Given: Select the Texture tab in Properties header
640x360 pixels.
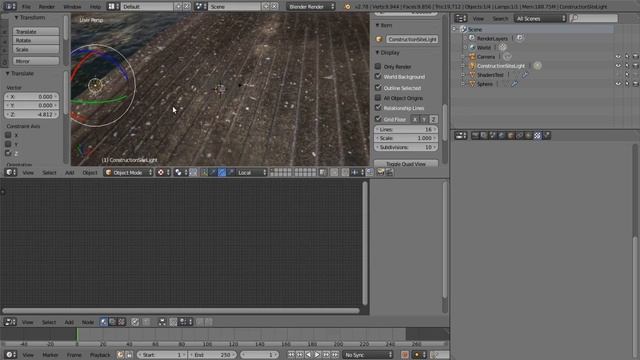Looking at the screenshot, I should tap(537, 136).
